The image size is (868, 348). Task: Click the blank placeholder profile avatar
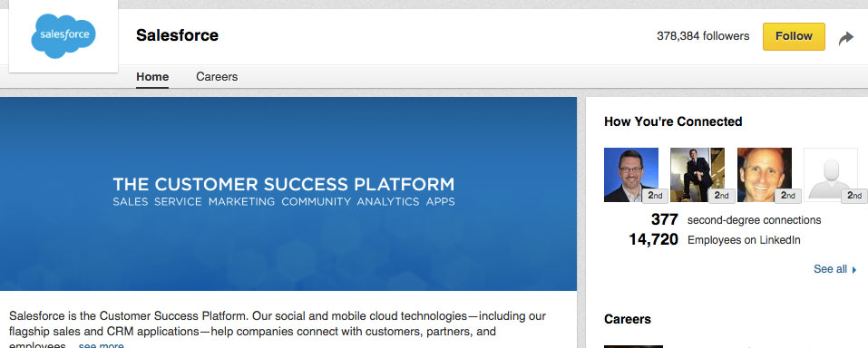(830, 174)
